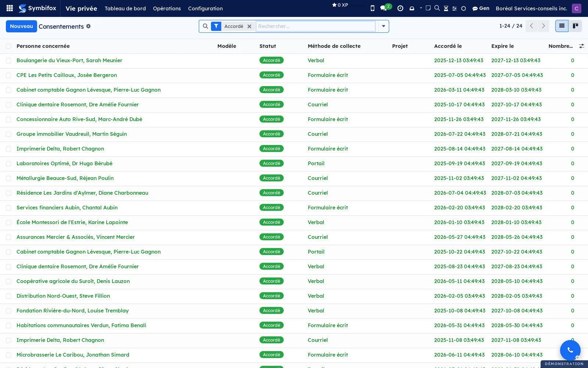Click the Symbifox logo
The height and width of the screenshot is (368, 588).
37,8
